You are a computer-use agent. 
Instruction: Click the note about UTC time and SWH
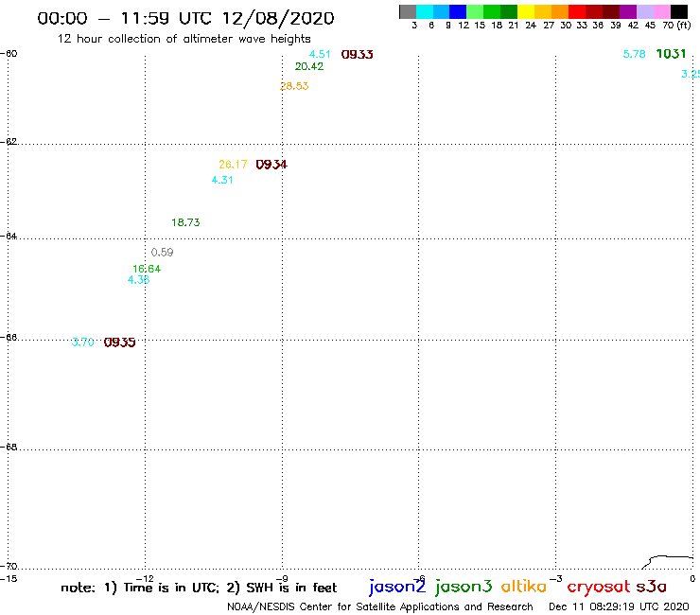point(199,588)
